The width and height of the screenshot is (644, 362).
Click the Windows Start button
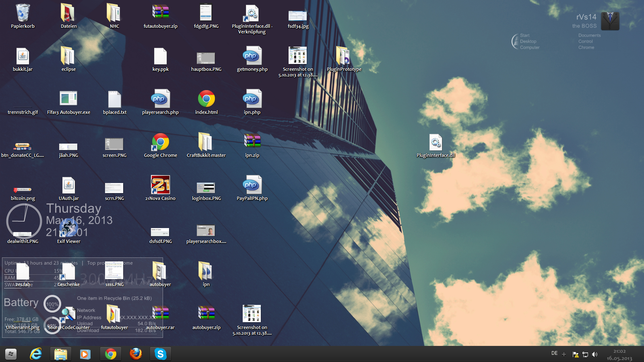[x=11, y=354]
